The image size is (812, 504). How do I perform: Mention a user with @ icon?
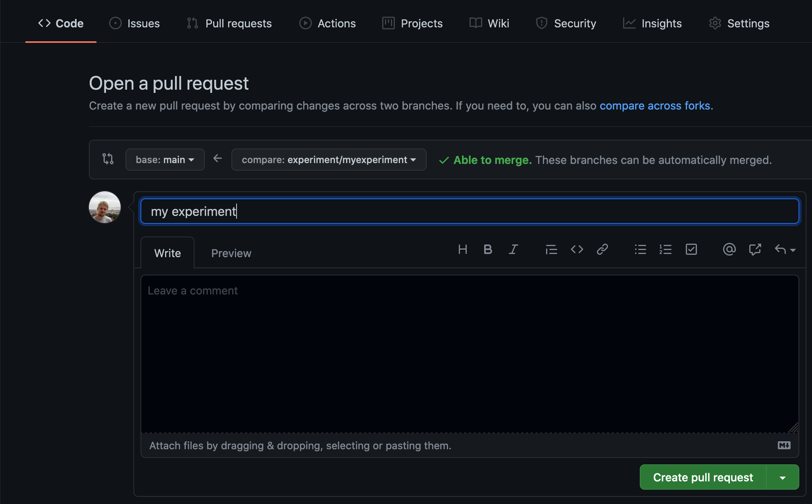[729, 250]
